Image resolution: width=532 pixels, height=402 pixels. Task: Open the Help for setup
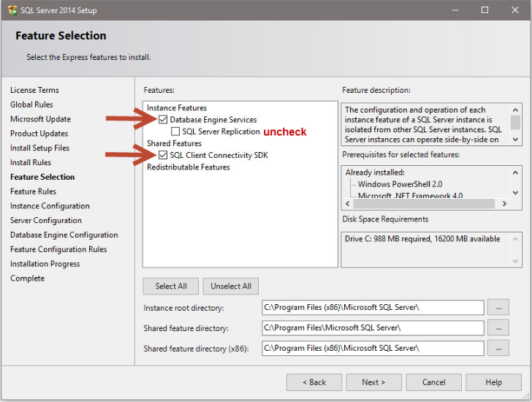[493, 382]
